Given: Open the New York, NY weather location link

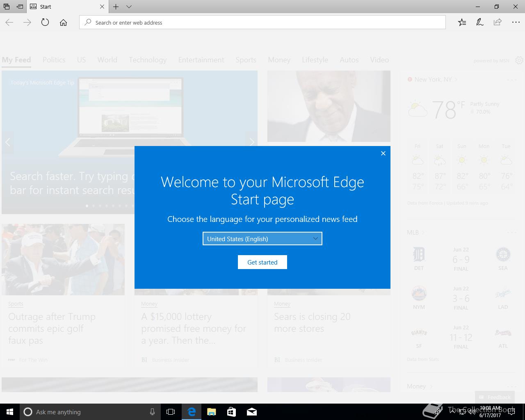Looking at the screenshot, I should (x=433, y=79).
